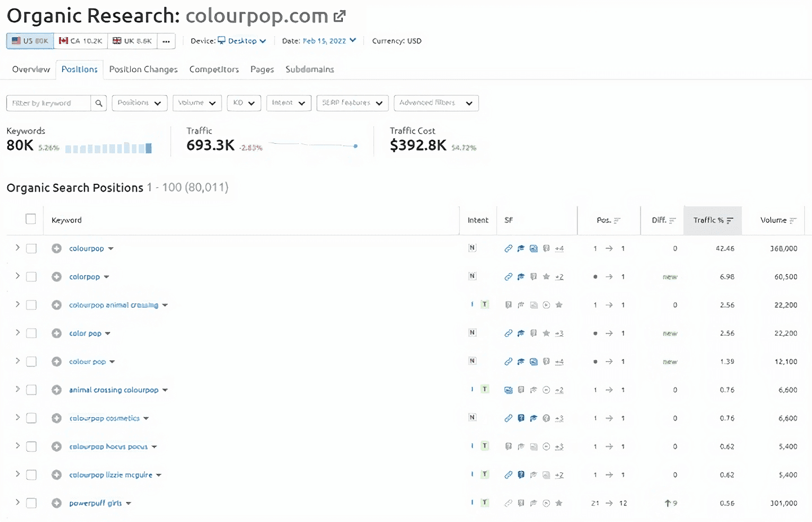The width and height of the screenshot is (812, 522).
Task: Add the color pop keyword plus icon
Action: 56,333
